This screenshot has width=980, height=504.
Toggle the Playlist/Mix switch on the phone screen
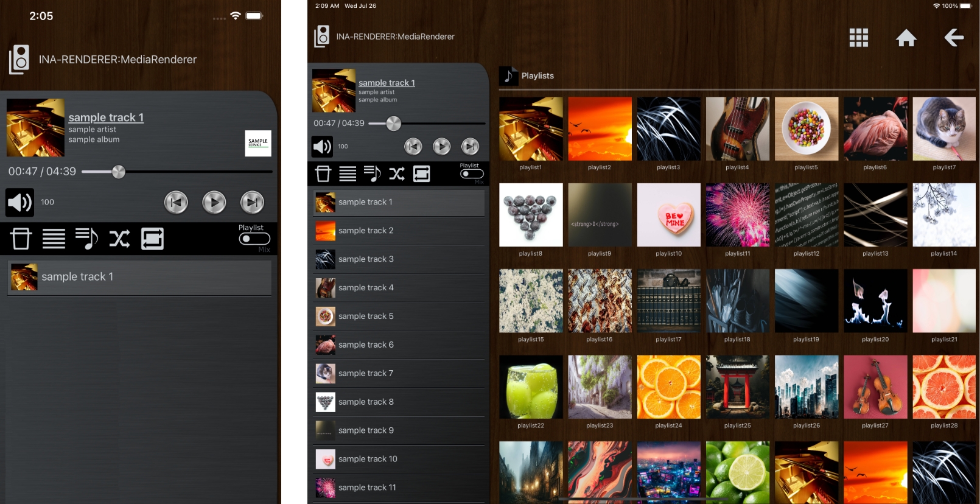tap(254, 239)
